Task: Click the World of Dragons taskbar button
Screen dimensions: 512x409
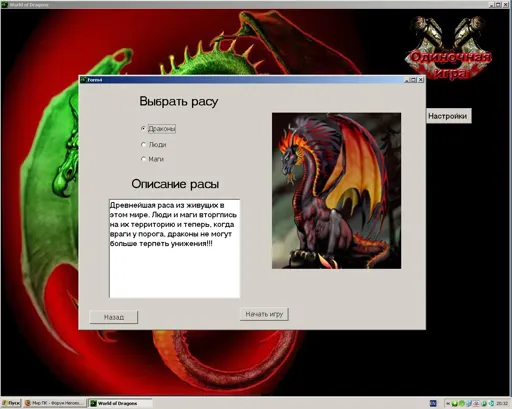Action: click(x=120, y=403)
